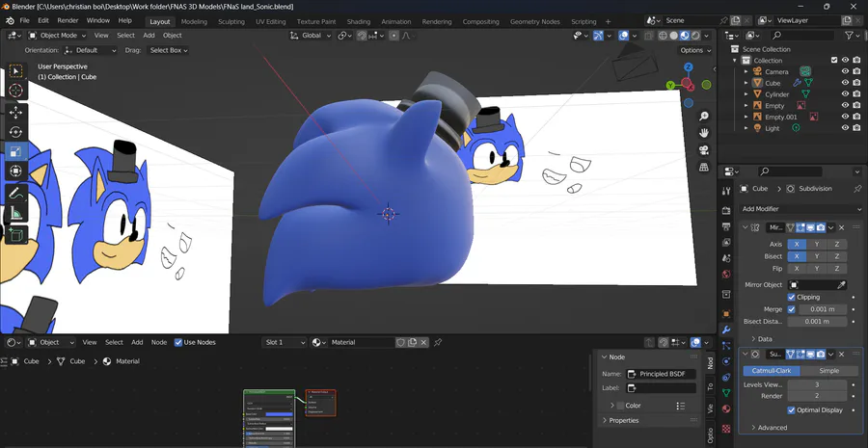This screenshot has width=868, height=448.
Task: Toggle X-ray view icon
Action: (x=648, y=36)
